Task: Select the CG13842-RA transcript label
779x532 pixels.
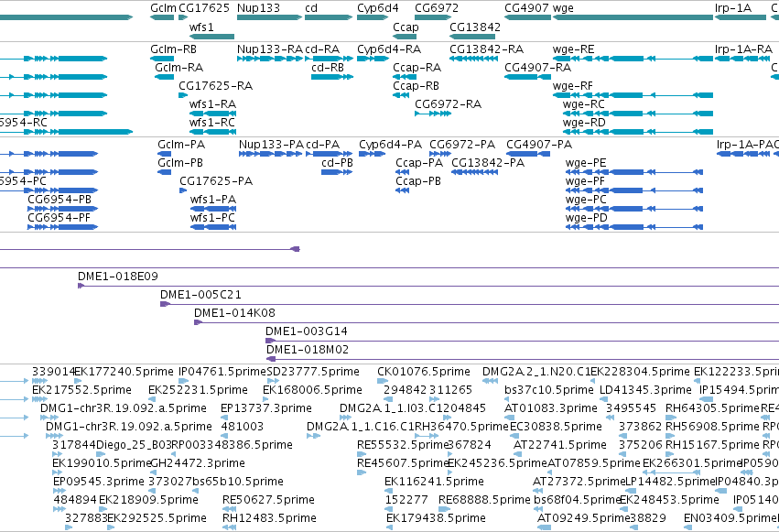Action: pyautogui.click(x=486, y=49)
